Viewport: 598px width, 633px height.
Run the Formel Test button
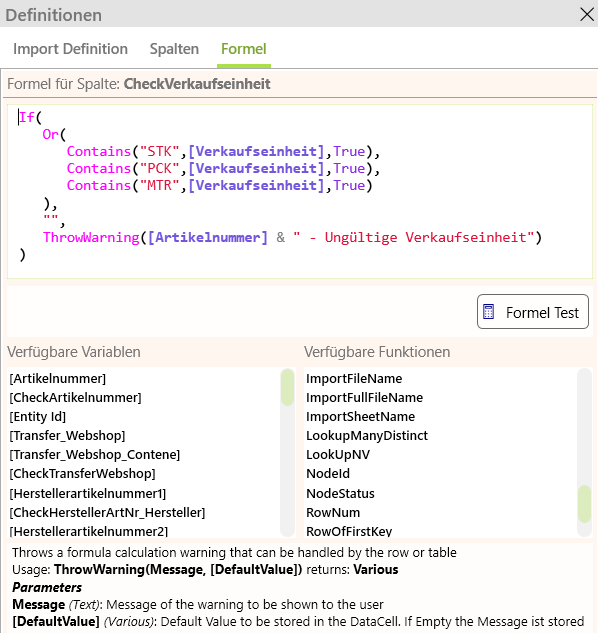[533, 312]
